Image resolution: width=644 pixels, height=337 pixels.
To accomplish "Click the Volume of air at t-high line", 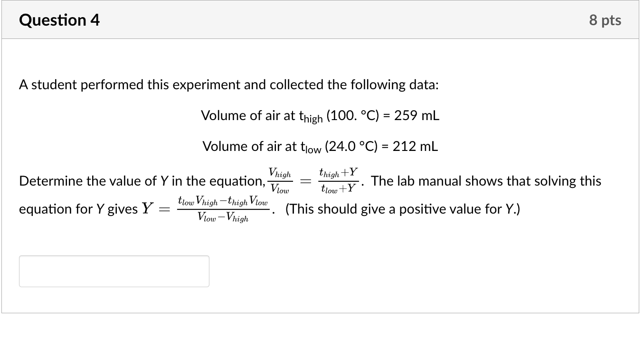I will 320,115.
